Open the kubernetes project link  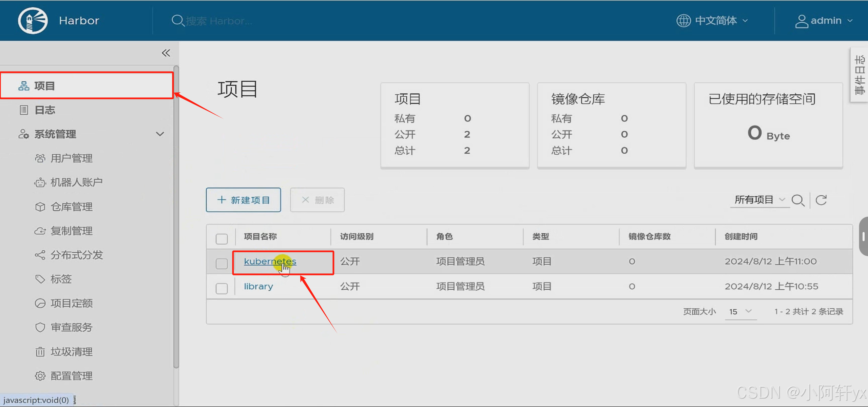coord(270,261)
